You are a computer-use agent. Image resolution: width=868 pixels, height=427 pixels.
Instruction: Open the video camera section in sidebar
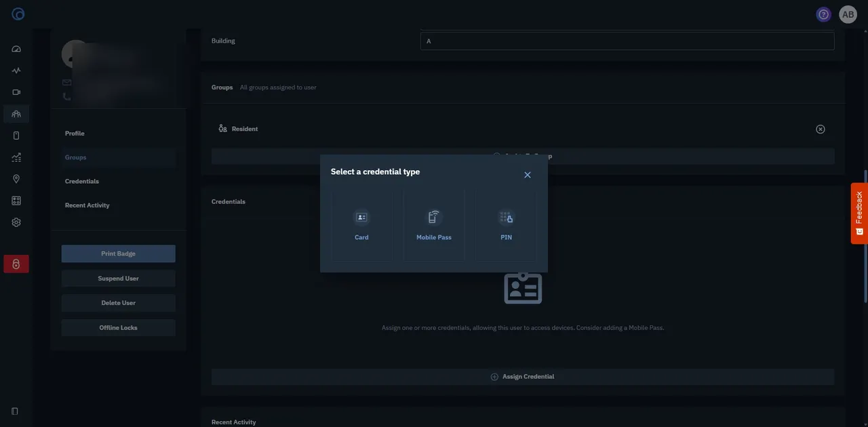coord(16,92)
